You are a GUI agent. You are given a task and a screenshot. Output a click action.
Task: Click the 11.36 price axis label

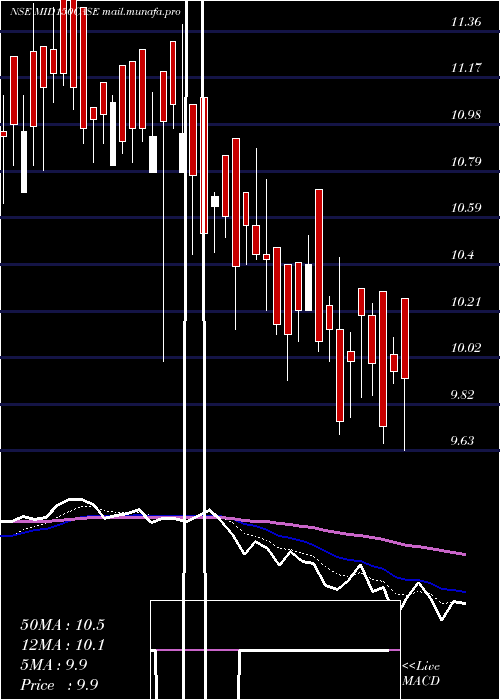[466, 22]
